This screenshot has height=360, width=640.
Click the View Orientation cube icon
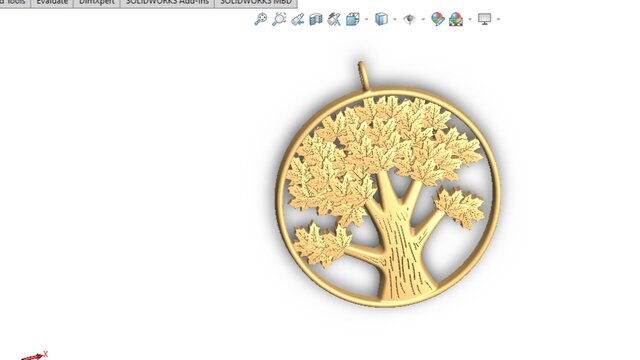[353, 19]
